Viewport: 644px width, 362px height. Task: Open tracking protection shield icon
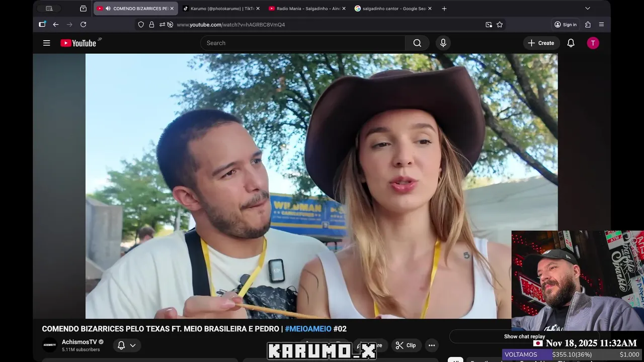point(141,25)
